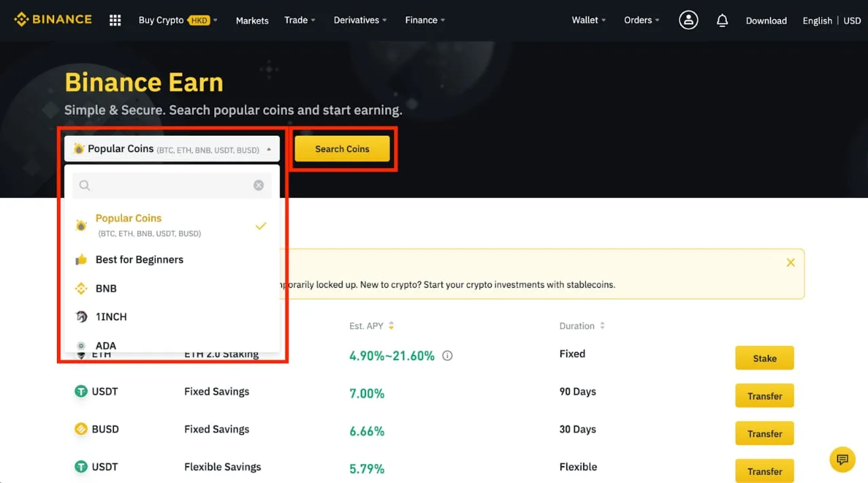Select 1INCH from the coin dropdown list
Image resolution: width=868 pixels, height=483 pixels.
172,317
